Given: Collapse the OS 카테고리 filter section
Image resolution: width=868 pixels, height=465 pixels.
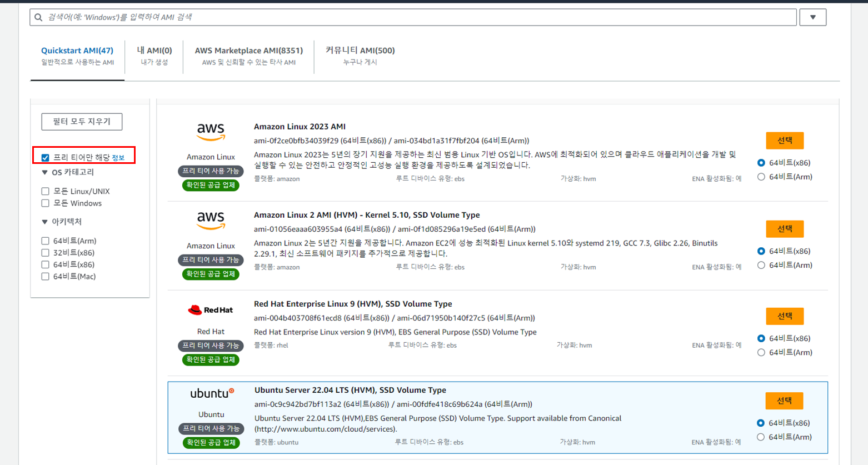Looking at the screenshot, I should 45,173.
